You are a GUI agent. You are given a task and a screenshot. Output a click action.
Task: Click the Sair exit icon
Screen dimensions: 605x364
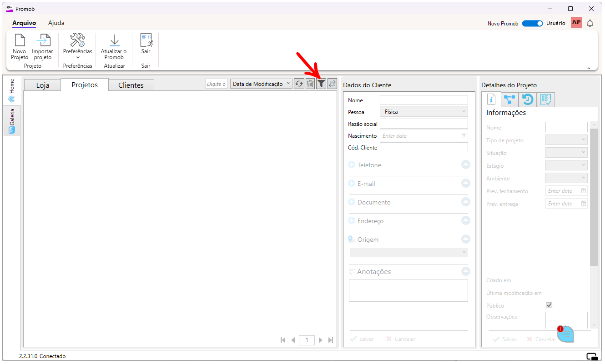point(146,40)
